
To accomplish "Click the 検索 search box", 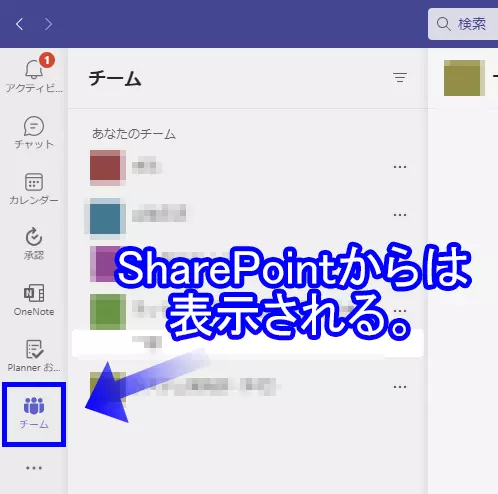I will (x=463, y=24).
